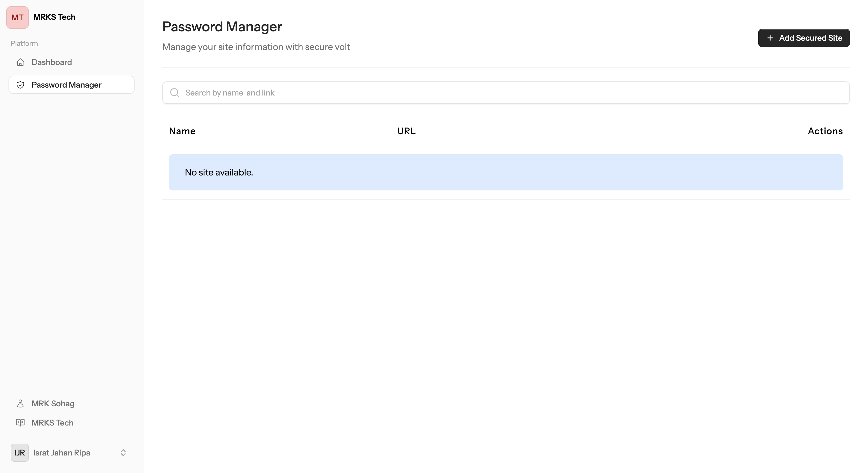The height and width of the screenshot is (473, 868).
Task: Focus the Search by name and link field
Action: point(506,93)
